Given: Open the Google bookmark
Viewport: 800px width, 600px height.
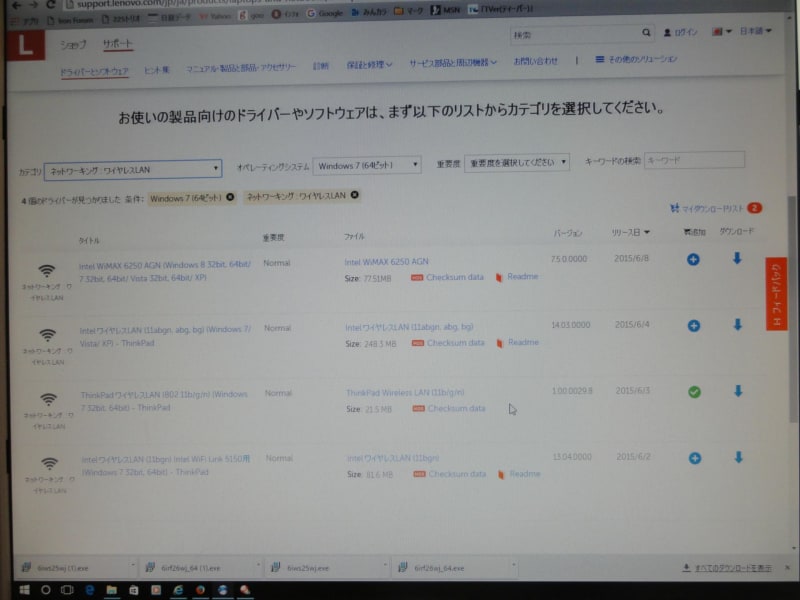Looking at the screenshot, I should tap(324, 13).
